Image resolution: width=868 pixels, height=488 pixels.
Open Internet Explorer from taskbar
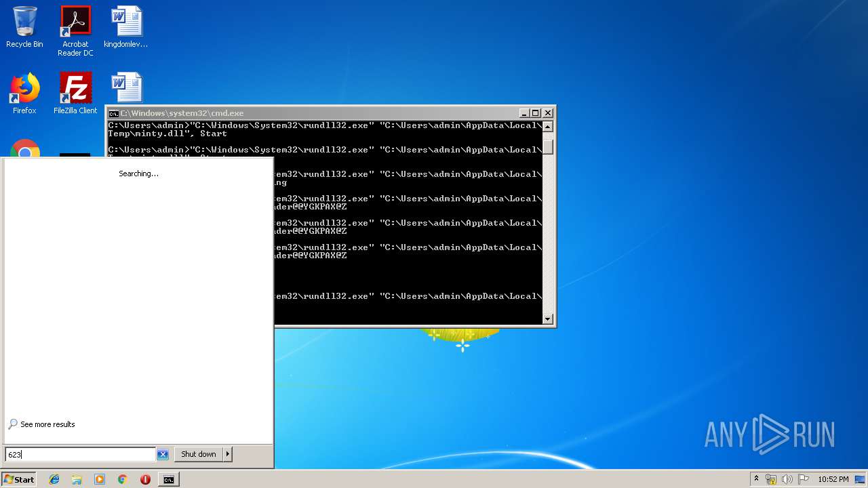click(54, 479)
